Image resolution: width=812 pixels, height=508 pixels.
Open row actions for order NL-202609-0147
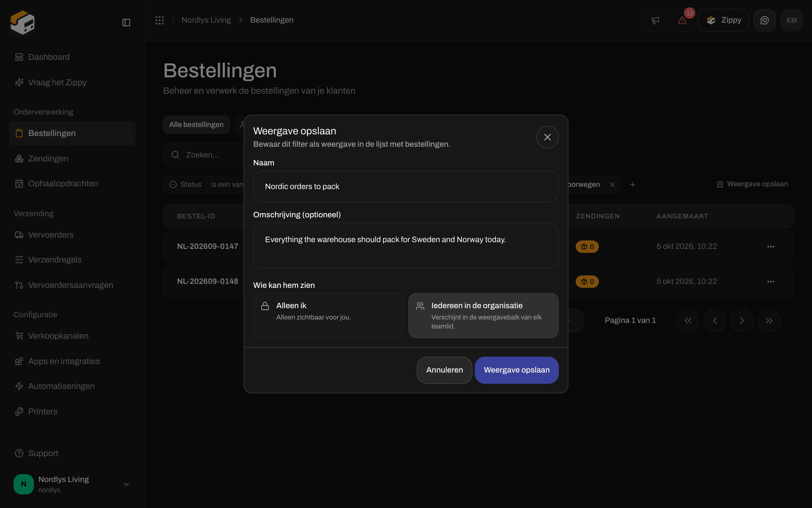771,247
